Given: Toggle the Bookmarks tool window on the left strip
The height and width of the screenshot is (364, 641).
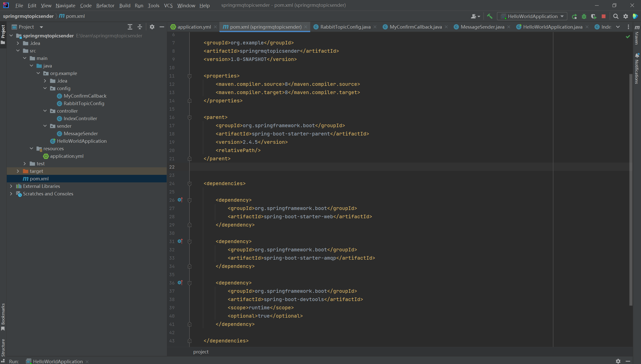Looking at the screenshot, I should 3,317.
